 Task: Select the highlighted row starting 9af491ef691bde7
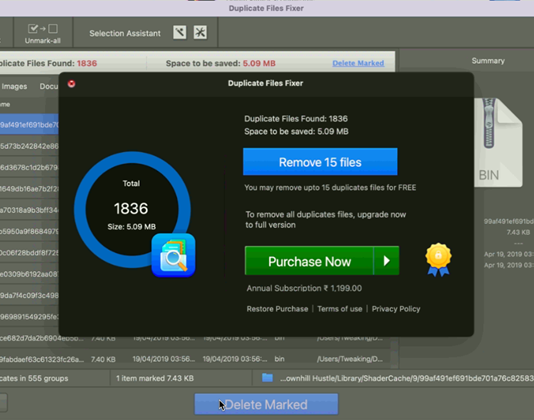[29, 125]
